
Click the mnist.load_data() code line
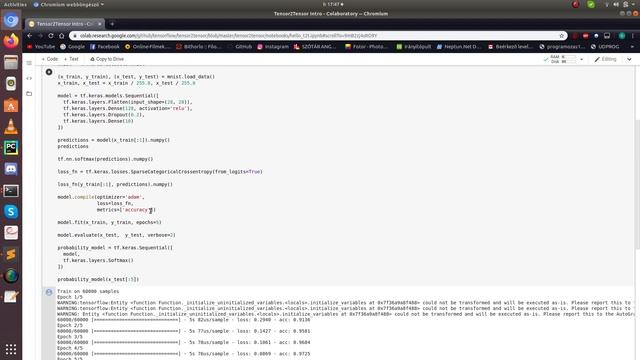click(x=136, y=77)
